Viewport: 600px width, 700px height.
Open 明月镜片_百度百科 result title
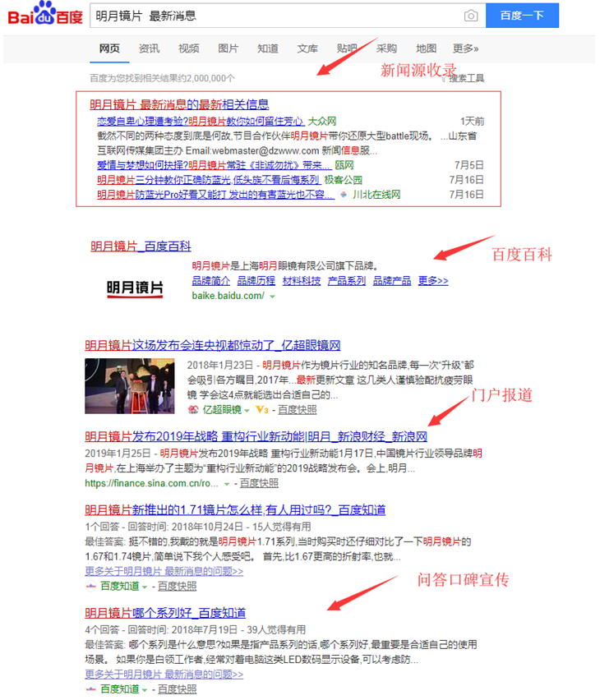pyautogui.click(x=141, y=246)
